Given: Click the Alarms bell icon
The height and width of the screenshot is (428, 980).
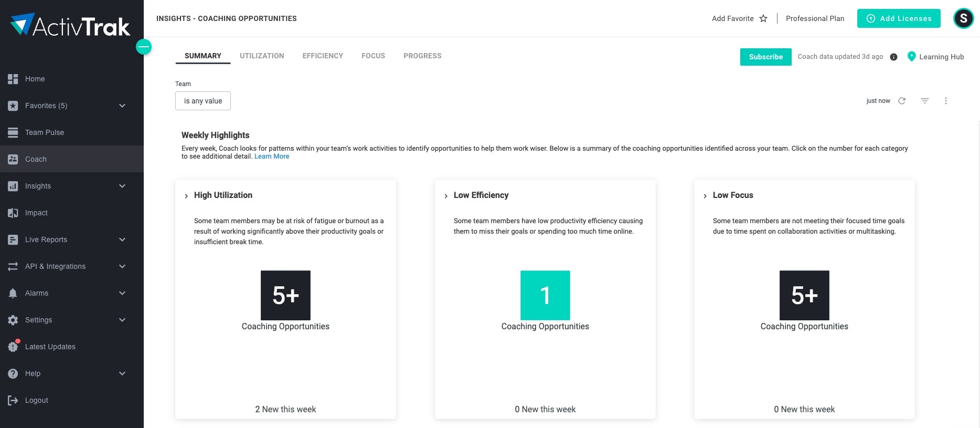Looking at the screenshot, I should point(13,293).
